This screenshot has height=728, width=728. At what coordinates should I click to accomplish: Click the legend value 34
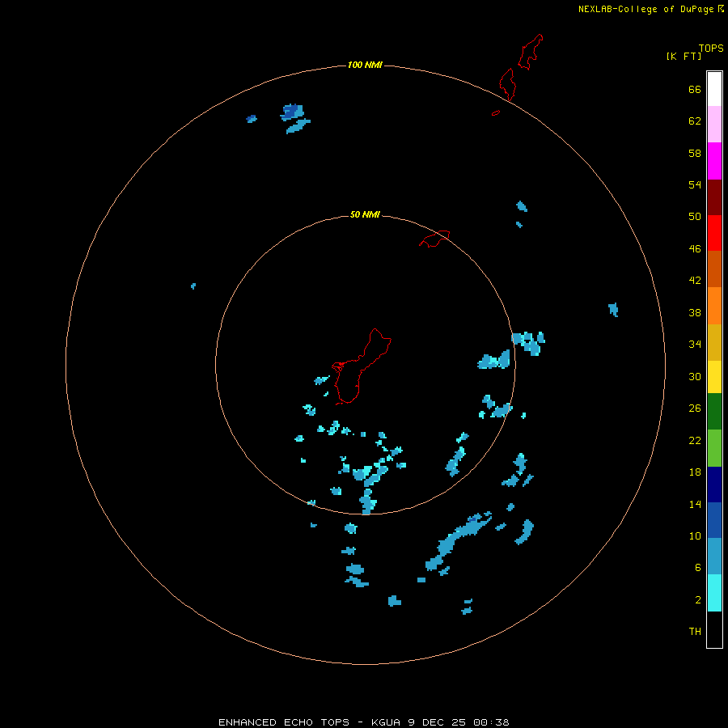[695, 344]
